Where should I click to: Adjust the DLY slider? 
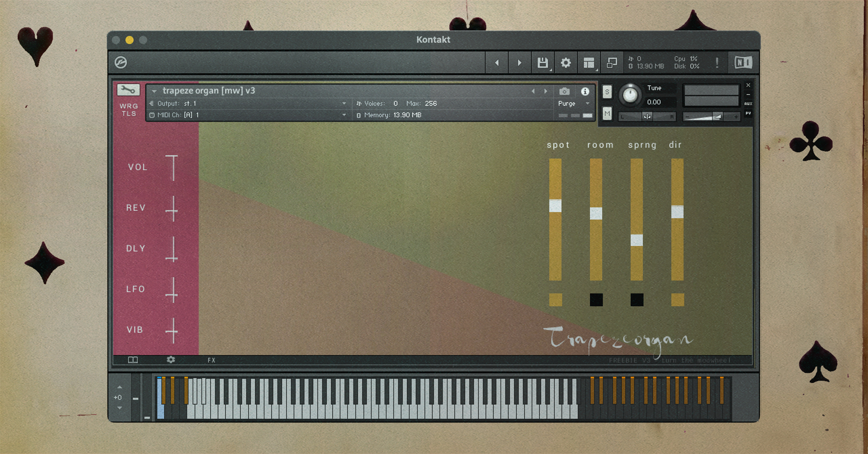[172, 249]
